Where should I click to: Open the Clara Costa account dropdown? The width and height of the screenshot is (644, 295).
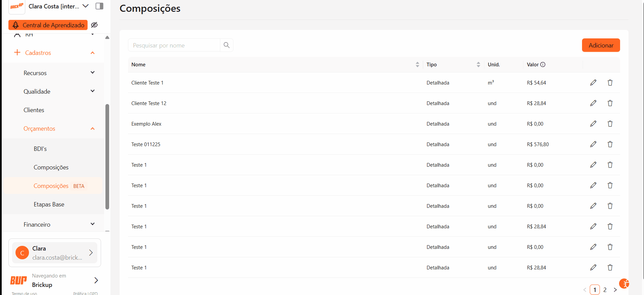(85, 6)
